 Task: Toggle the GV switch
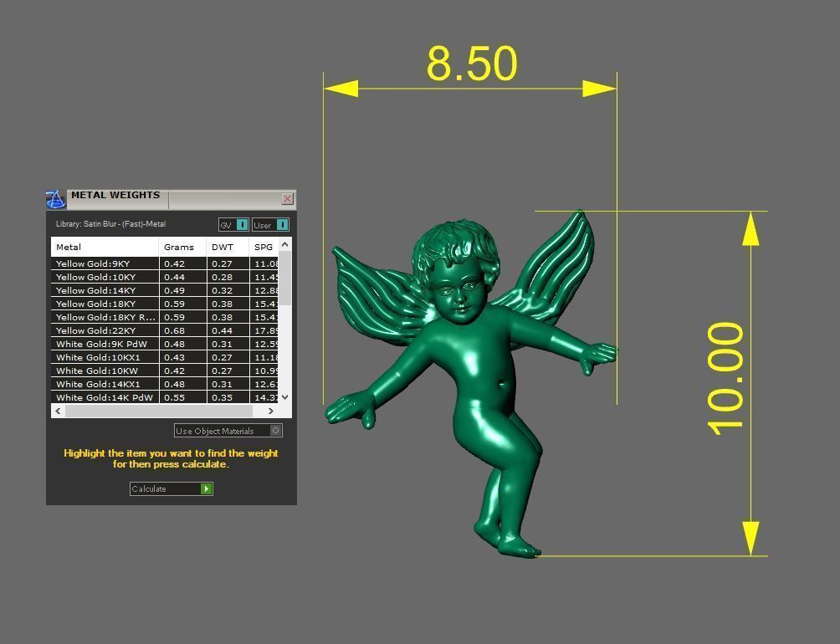point(233,225)
